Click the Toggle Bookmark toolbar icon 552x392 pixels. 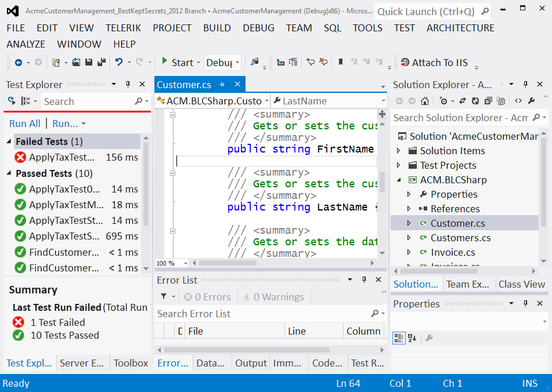340,62
